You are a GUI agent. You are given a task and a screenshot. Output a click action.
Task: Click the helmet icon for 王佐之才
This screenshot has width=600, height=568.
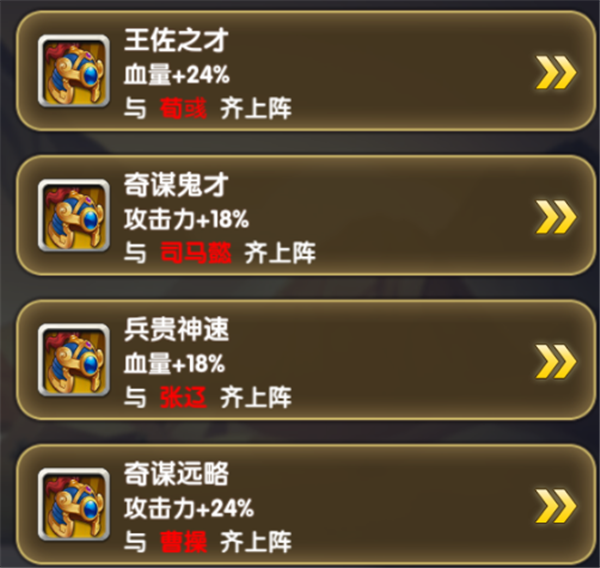[x=74, y=71]
